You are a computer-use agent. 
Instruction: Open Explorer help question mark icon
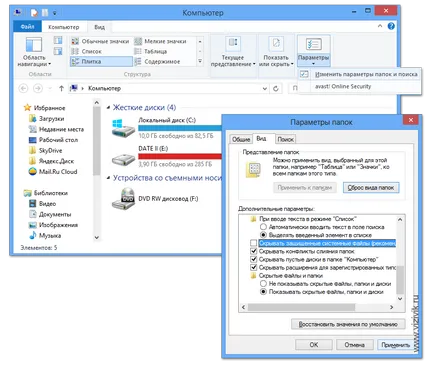391,26
